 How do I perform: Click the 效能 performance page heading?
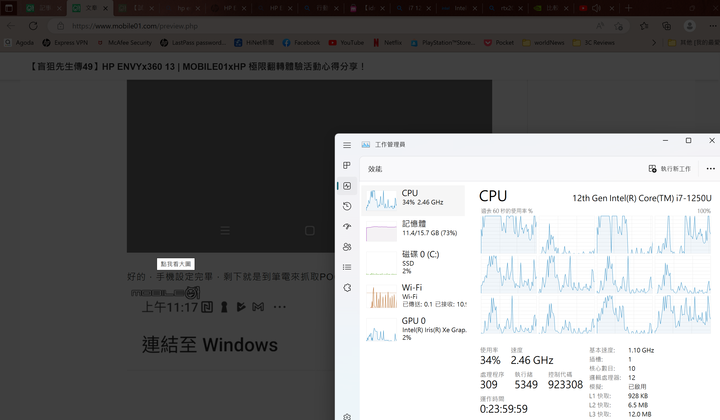tap(375, 169)
